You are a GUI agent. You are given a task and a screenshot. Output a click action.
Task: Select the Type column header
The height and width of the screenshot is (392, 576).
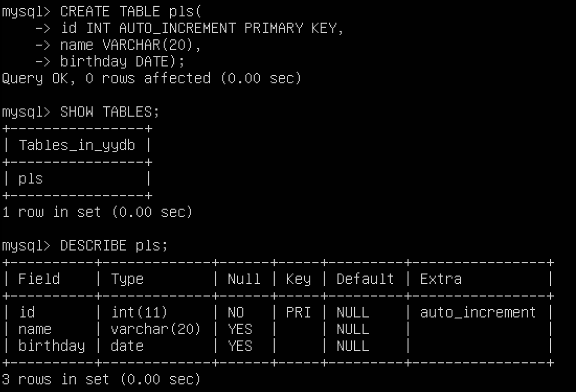pyautogui.click(x=127, y=279)
